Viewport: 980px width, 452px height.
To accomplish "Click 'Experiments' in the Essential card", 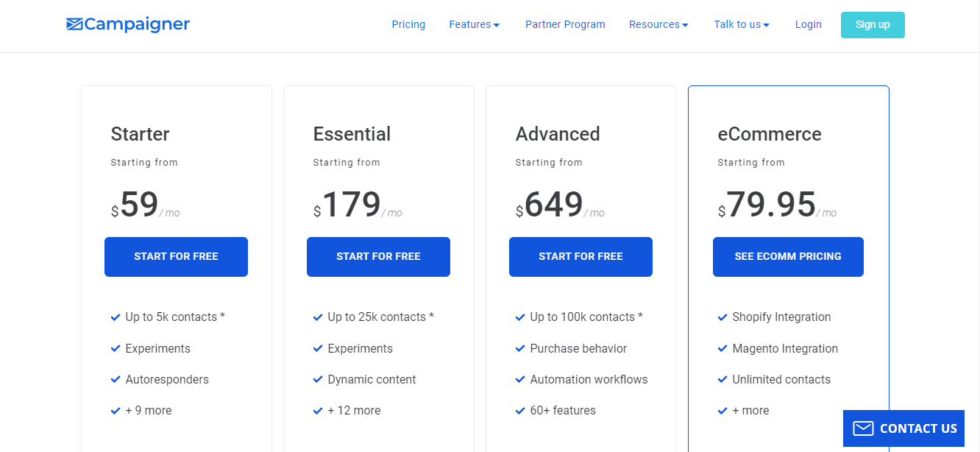I will click(360, 349).
